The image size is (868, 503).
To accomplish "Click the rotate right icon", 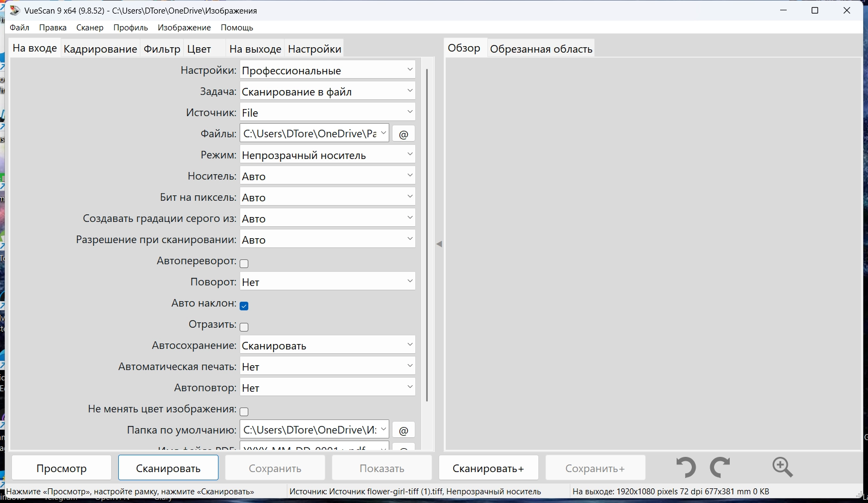I will [x=720, y=467].
